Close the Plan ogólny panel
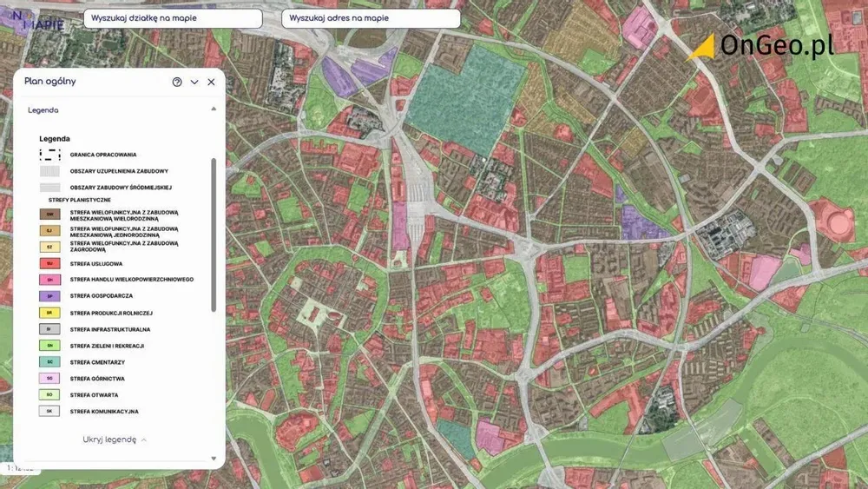The image size is (868, 489). [211, 82]
